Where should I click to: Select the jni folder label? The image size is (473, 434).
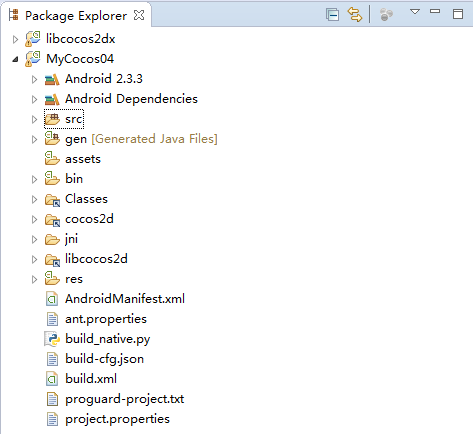pos(71,240)
